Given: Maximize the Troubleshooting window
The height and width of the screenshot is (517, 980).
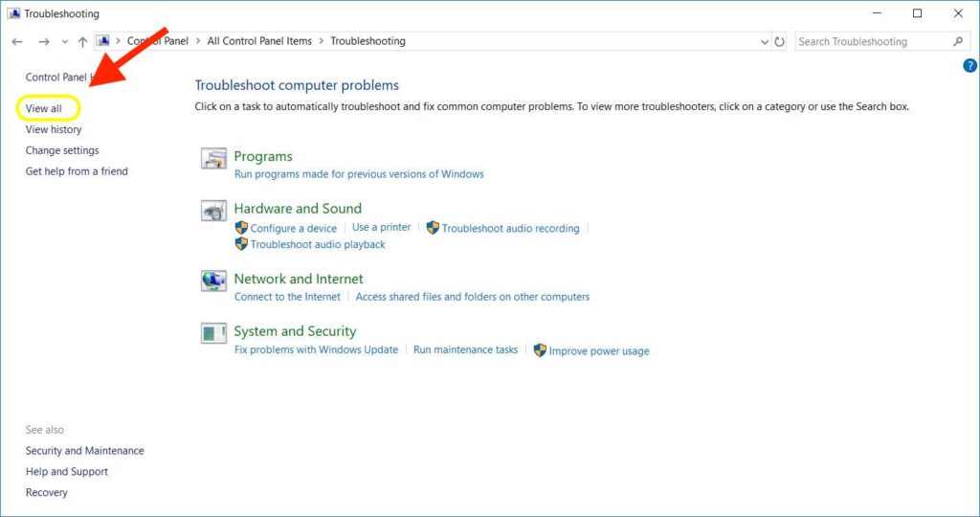Looking at the screenshot, I should [x=918, y=13].
